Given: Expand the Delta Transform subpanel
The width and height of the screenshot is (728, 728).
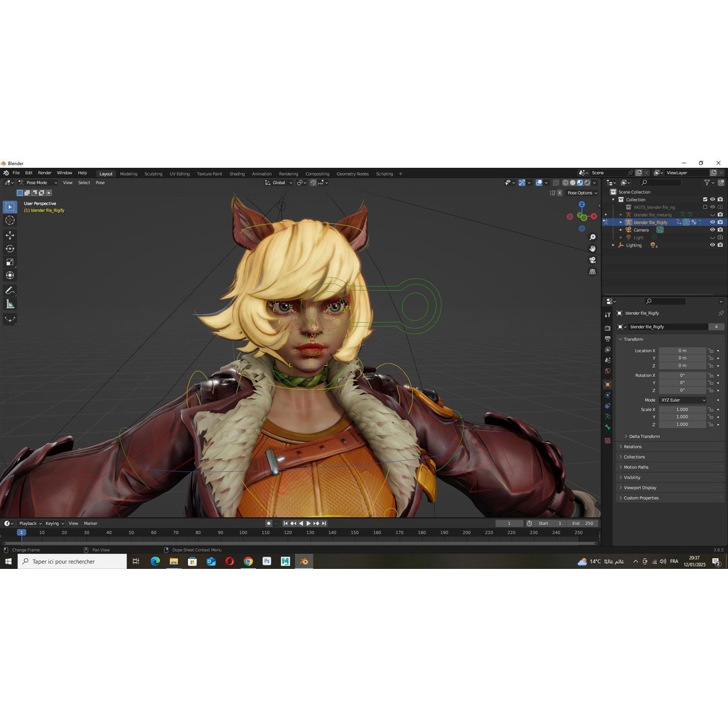Looking at the screenshot, I should (x=626, y=436).
